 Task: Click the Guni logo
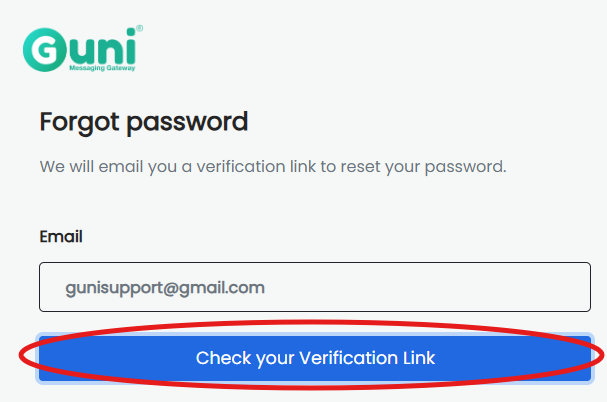[82, 49]
